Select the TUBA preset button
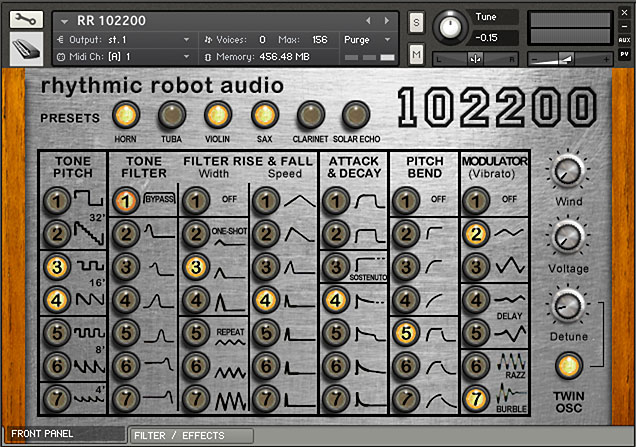636x447 pixels. [172, 115]
